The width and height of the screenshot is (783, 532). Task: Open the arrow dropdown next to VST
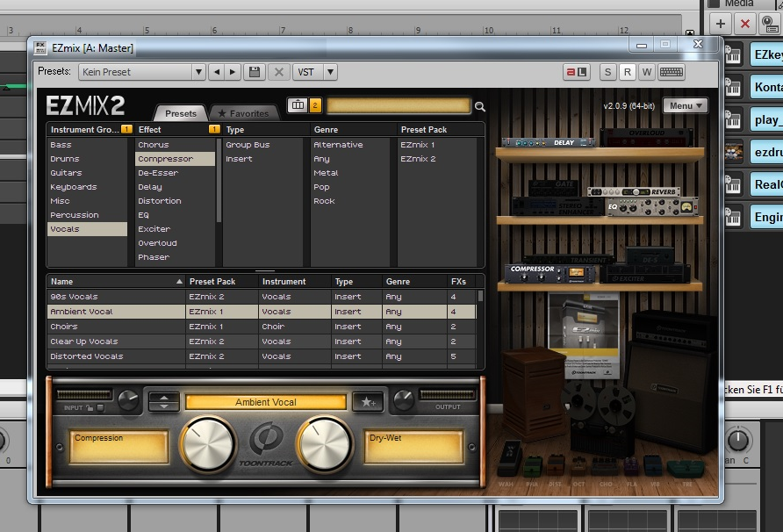(x=330, y=72)
